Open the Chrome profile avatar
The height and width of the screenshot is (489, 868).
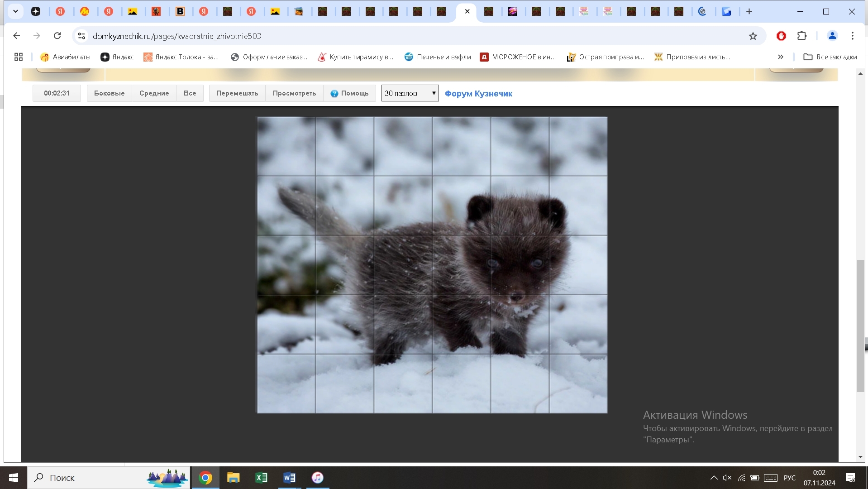point(832,36)
